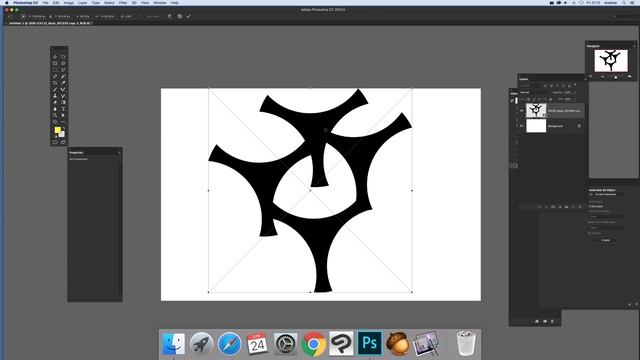This screenshot has height=360, width=640.
Task: Hide the smart object layer via its eye
Action: point(521,111)
